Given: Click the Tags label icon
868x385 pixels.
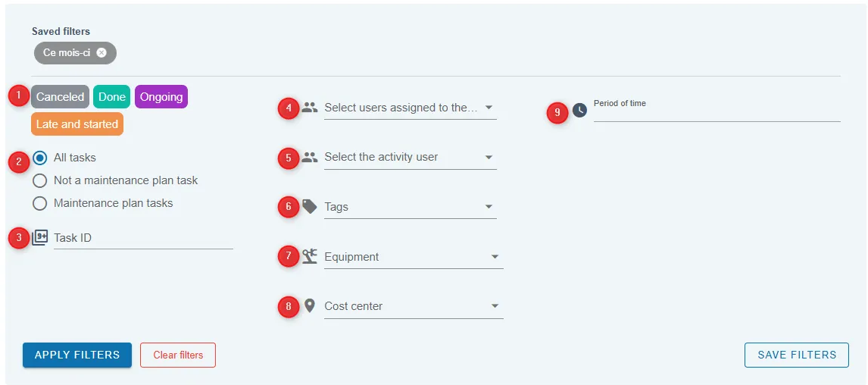Looking at the screenshot, I should click(310, 207).
